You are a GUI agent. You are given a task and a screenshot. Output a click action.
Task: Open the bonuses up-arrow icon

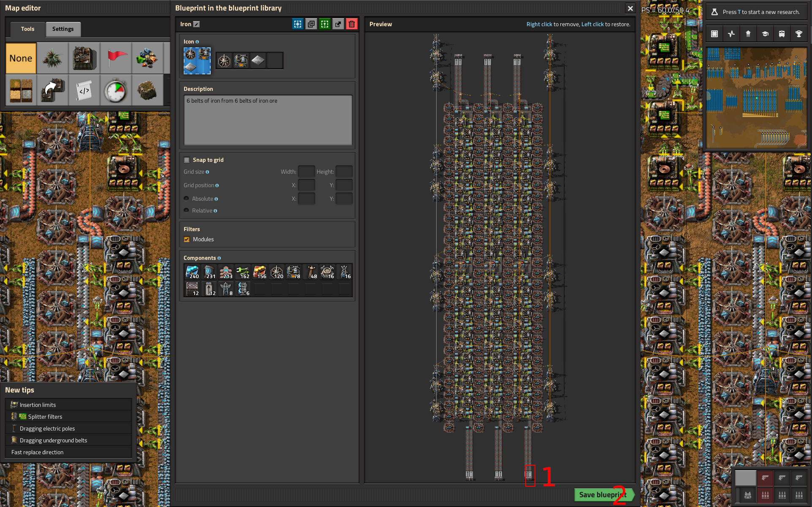[x=748, y=34]
